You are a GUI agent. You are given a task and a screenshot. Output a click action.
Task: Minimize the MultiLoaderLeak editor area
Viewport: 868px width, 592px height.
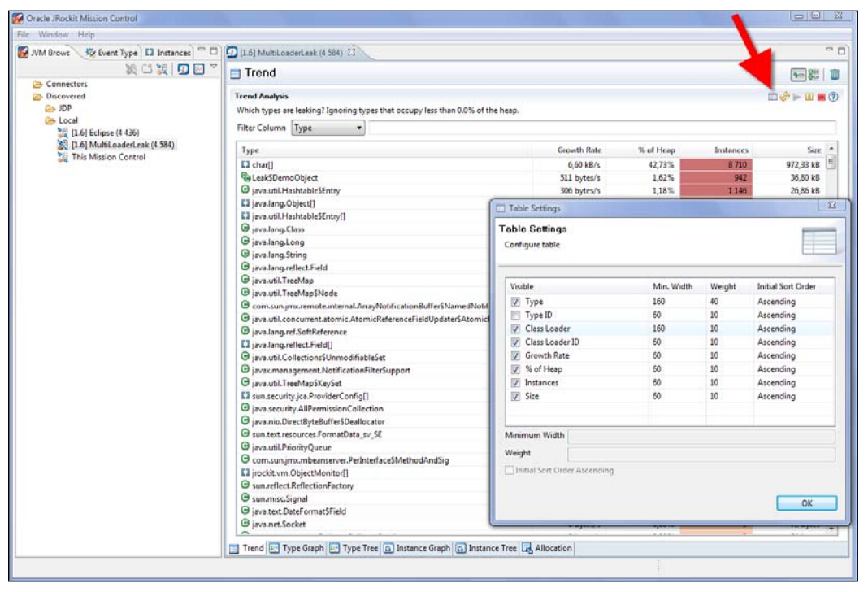tap(829, 50)
